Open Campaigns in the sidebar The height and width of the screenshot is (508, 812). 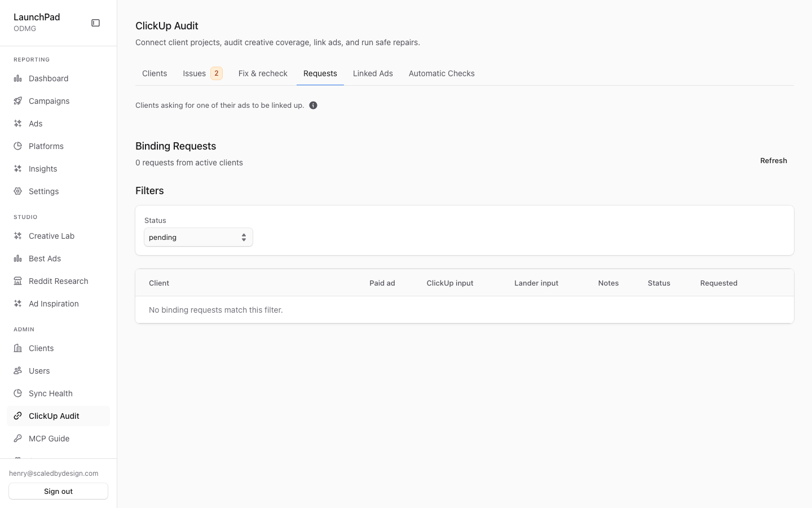[59, 101]
